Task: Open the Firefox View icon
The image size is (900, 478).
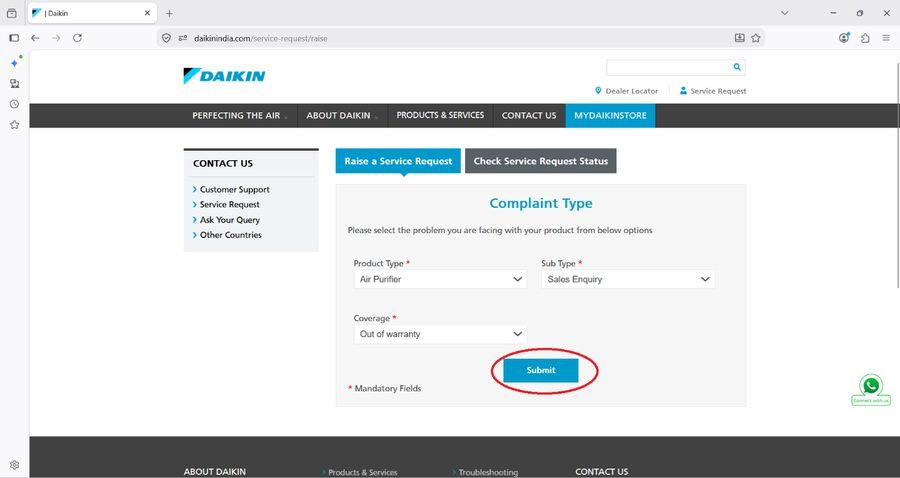Action: 11,13
